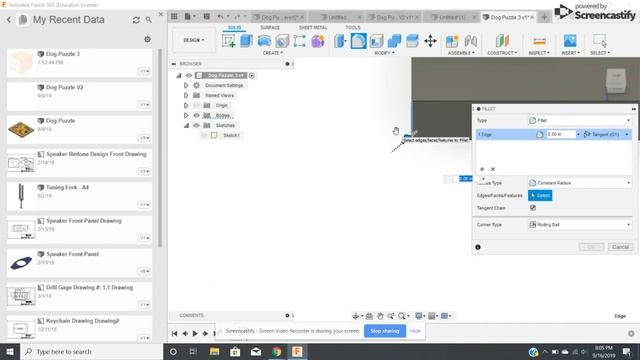Screen dimensions: 640x360
Task: Go back in the data panel
Action: tap(9, 20)
